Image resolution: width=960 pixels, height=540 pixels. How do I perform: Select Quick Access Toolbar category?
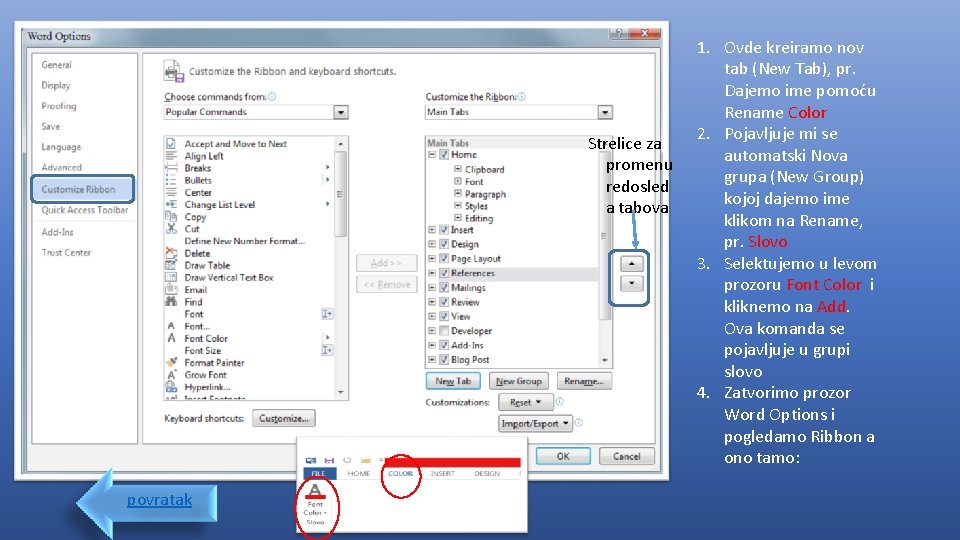point(84,210)
